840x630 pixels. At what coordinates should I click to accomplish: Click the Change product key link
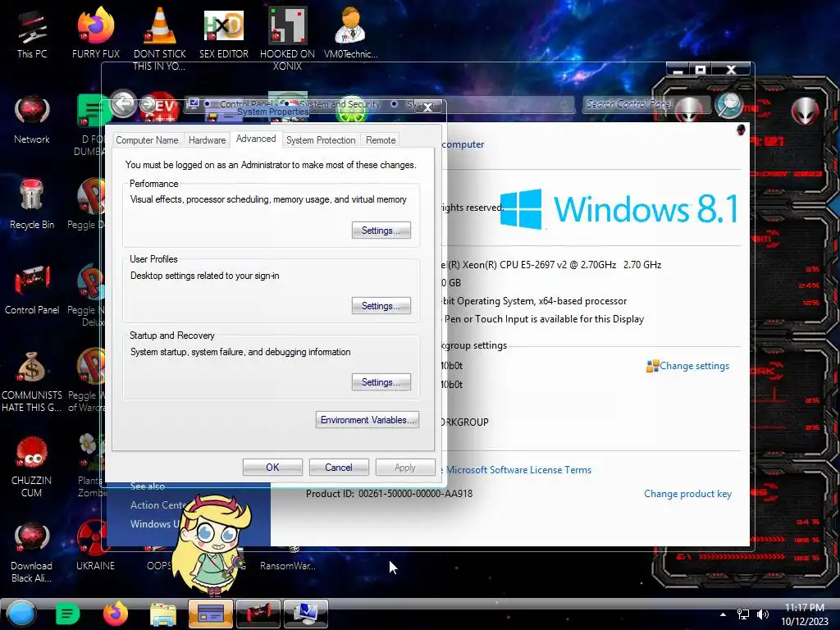point(687,494)
